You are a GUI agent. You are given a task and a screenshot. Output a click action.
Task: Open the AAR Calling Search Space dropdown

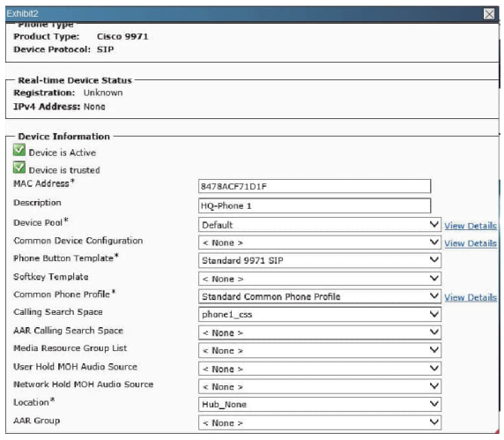pos(320,332)
